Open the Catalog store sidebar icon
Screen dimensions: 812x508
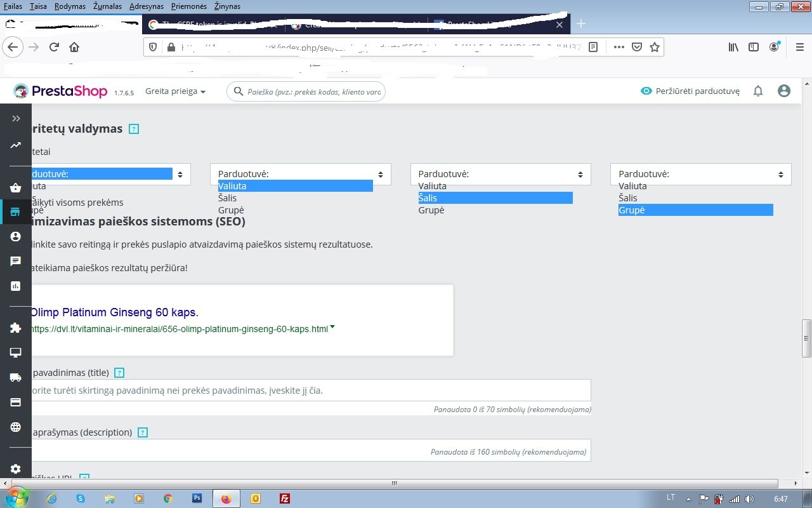click(16, 211)
